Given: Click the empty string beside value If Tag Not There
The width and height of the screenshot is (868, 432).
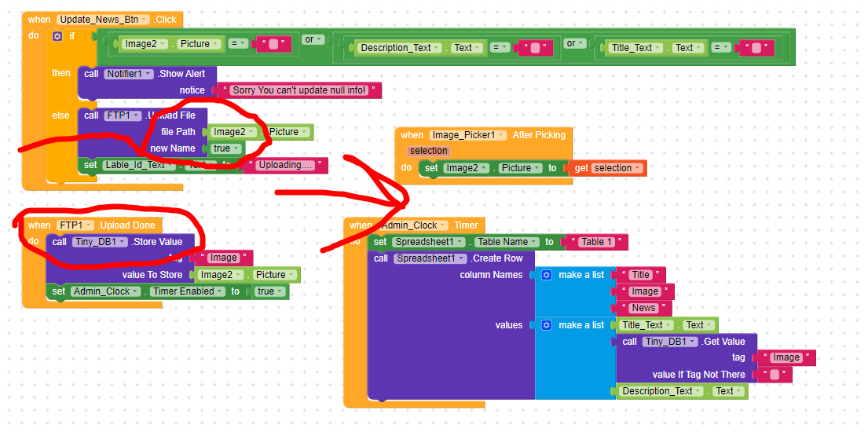Looking at the screenshot, I should 775,375.
